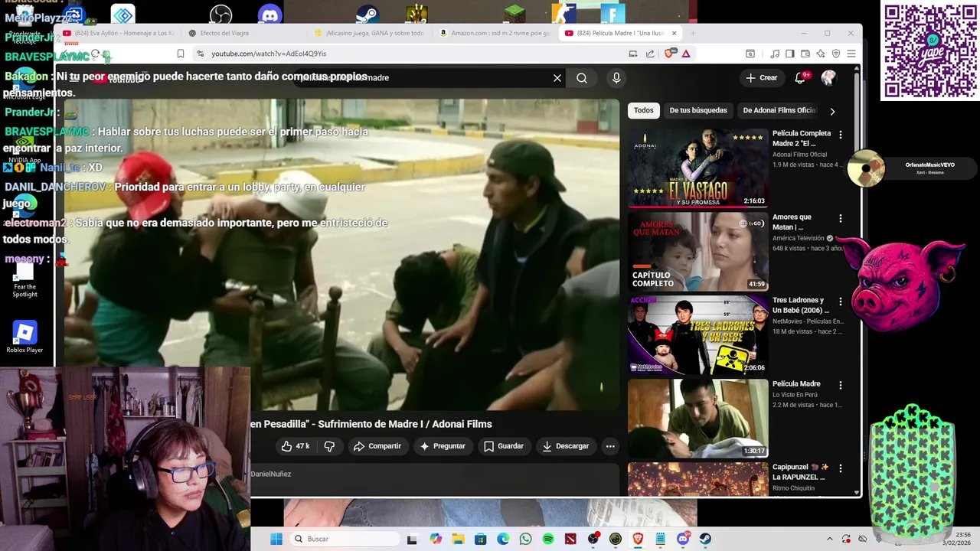The image size is (980, 551).
Task: Open Tres Ladrones y un Bebé thumbnail
Action: [697, 334]
